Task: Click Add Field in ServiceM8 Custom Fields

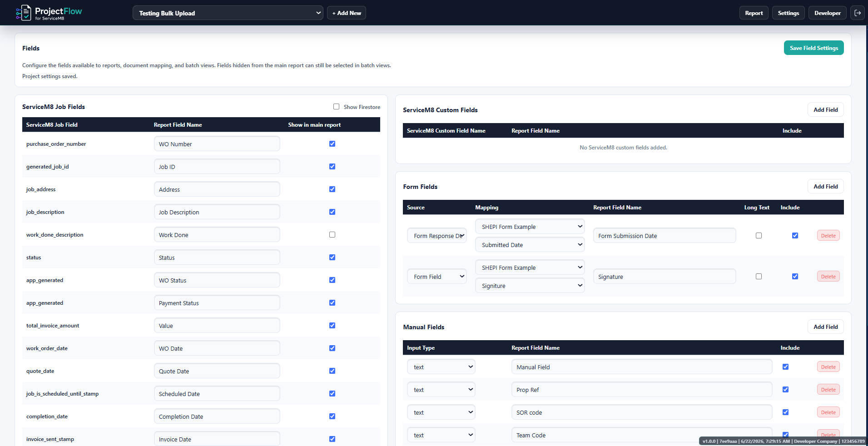Action: pos(826,110)
